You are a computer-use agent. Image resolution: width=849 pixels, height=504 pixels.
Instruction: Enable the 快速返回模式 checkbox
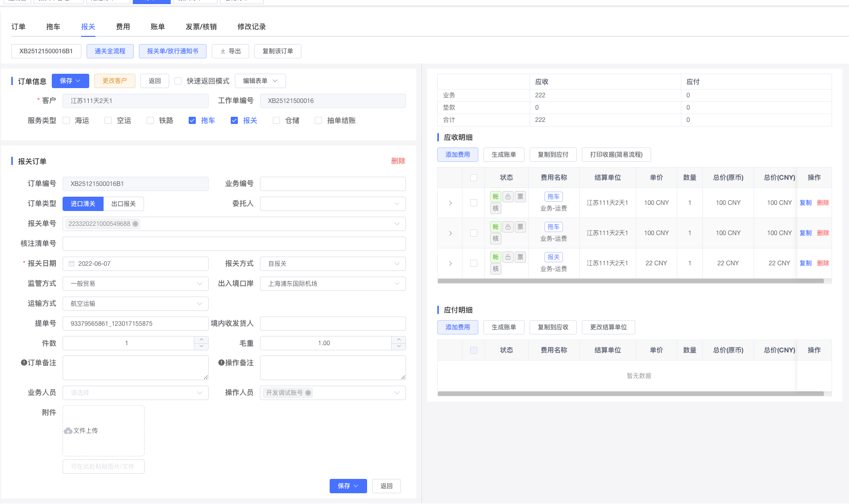point(178,80)
